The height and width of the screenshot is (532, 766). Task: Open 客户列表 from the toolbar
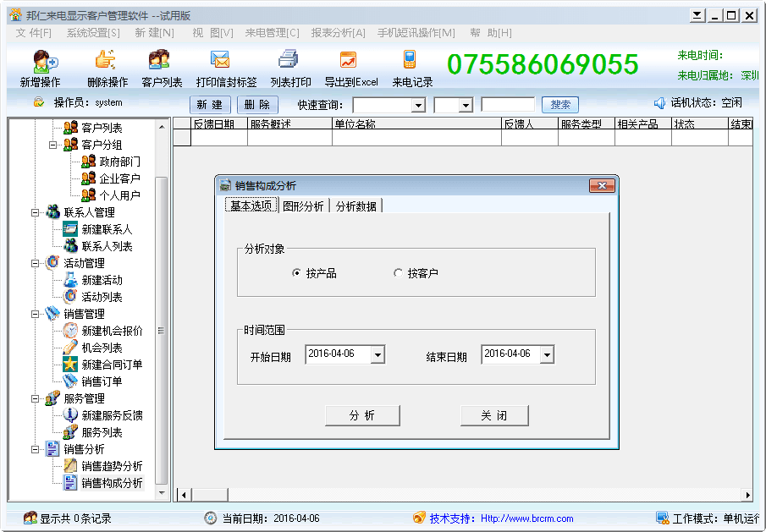(161, 67)
